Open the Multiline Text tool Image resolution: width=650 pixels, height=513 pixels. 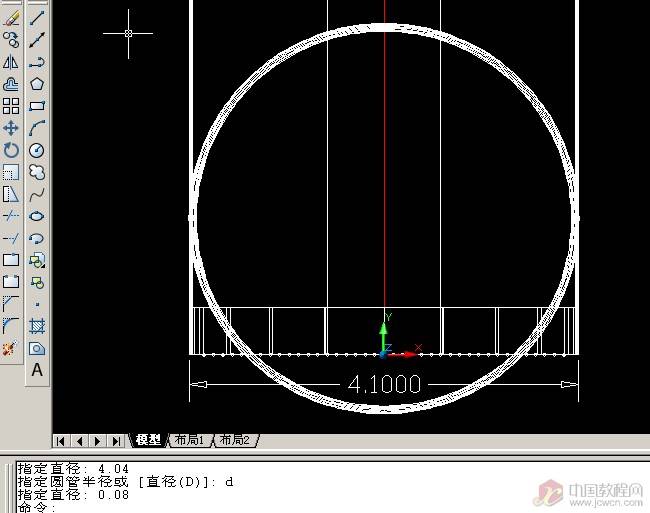click(x=37, y=370)
